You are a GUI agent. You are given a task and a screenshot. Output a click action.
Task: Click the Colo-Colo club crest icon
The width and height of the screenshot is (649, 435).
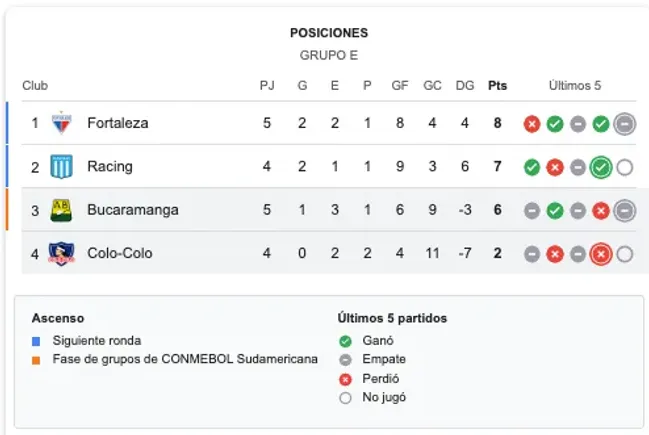tap(61, 253)
